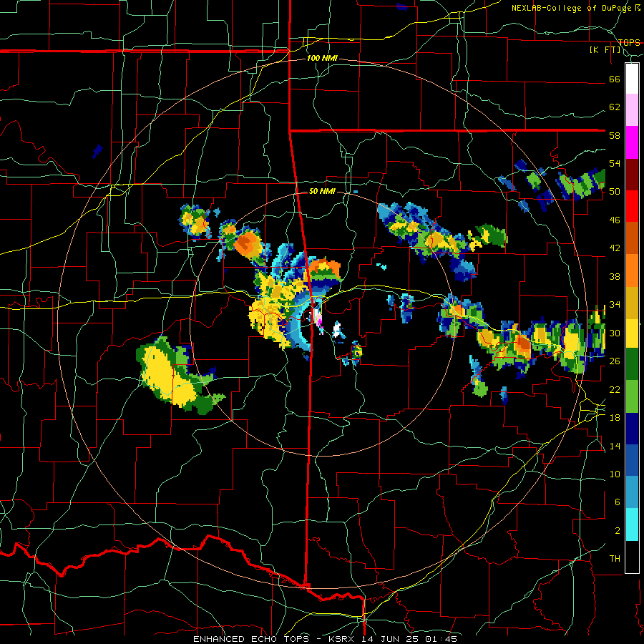Click the maroon legend swatch
Screen dimensions: 644x644
(632, 174)
